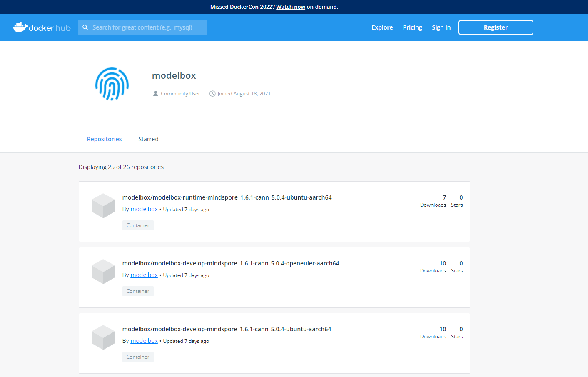Viewport: 588px width, 377px height.
Task: Click 'Displaying 25 of 26 repositories' text
Action: (121, 167)
